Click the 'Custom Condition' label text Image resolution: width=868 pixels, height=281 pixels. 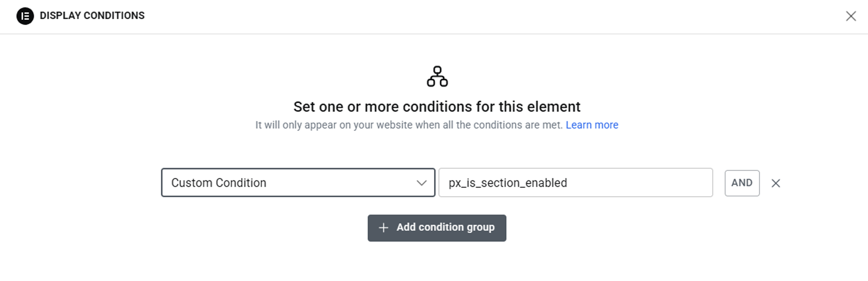point(219,183)
